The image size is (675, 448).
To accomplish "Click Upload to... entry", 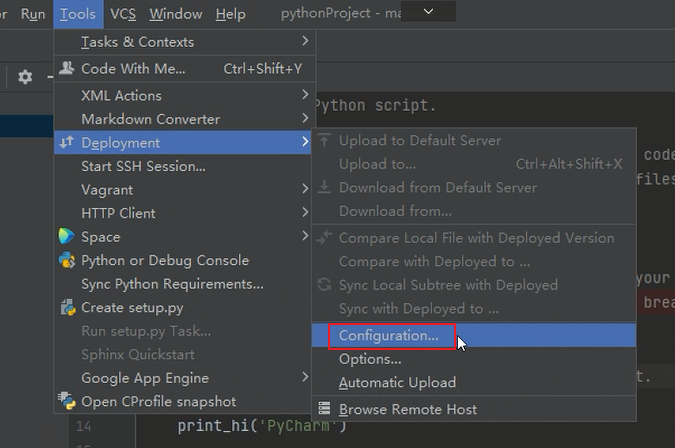I will click(x=474, y=164).
